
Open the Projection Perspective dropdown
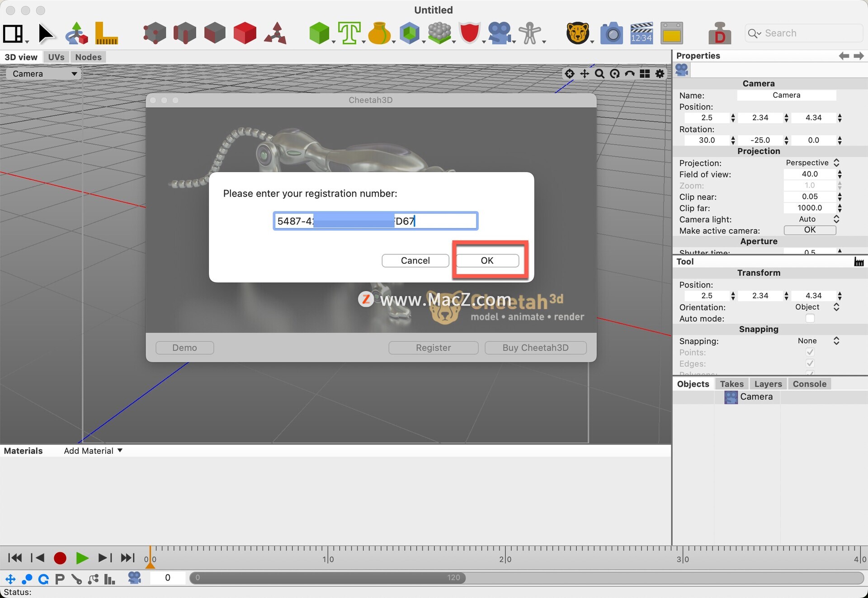click(812, 163)
